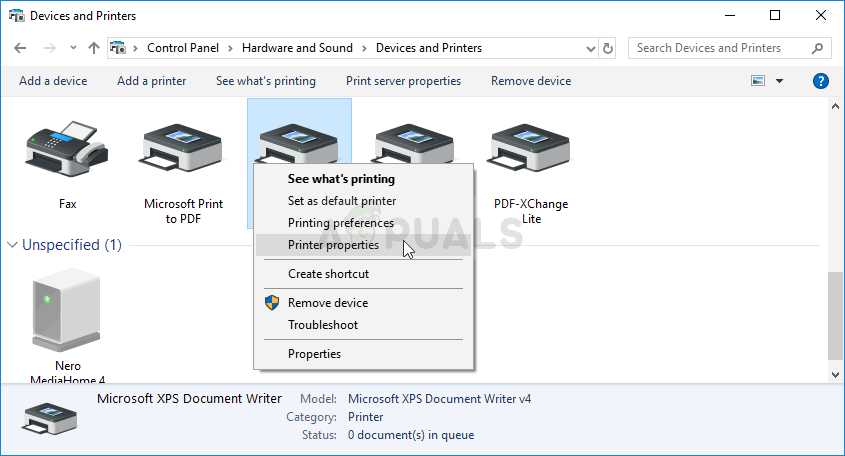Click the change view icon

(x=758, y=81)
